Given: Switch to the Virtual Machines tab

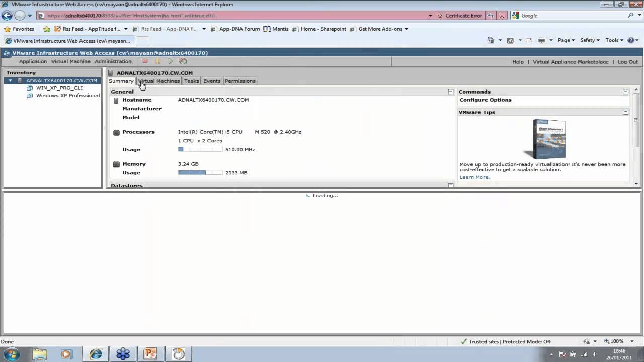Looking at the screenshot, I should click(x=159, y=81).
